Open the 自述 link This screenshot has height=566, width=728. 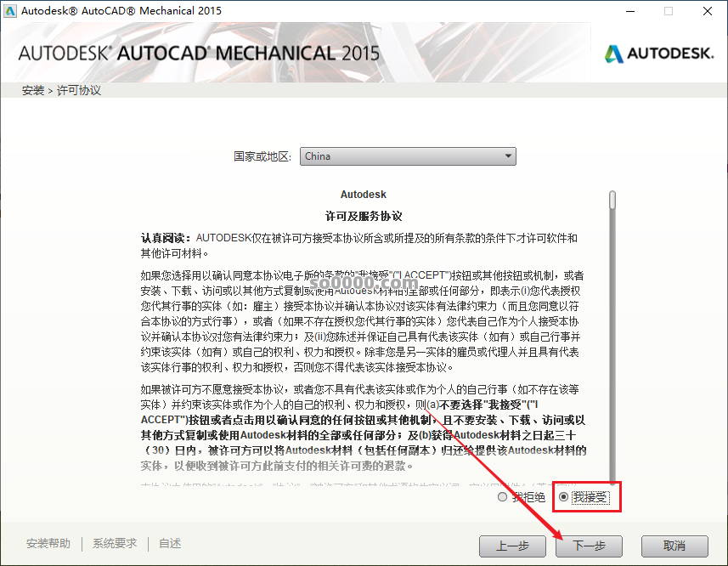pos(169,542)
